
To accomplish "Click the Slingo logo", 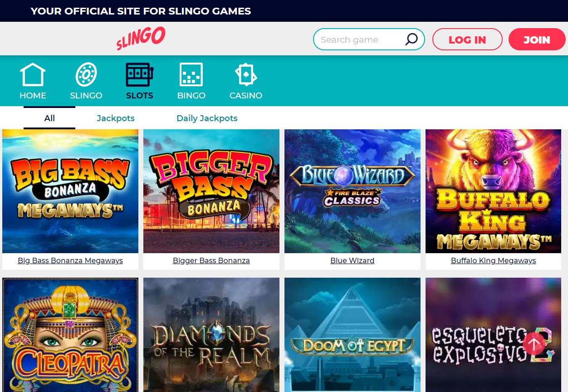I will tap(141, 38).
